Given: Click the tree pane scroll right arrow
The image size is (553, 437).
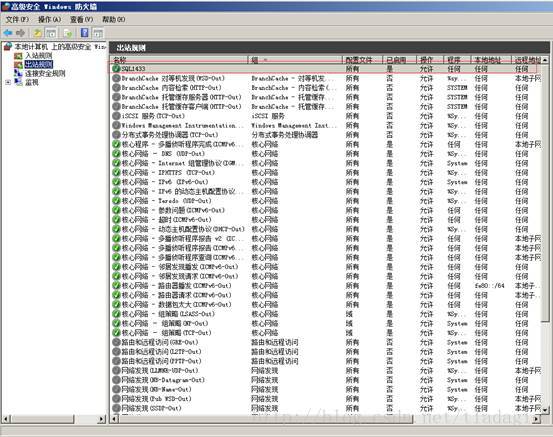Looking at the screenshot, I should click(x=102, y=419).
